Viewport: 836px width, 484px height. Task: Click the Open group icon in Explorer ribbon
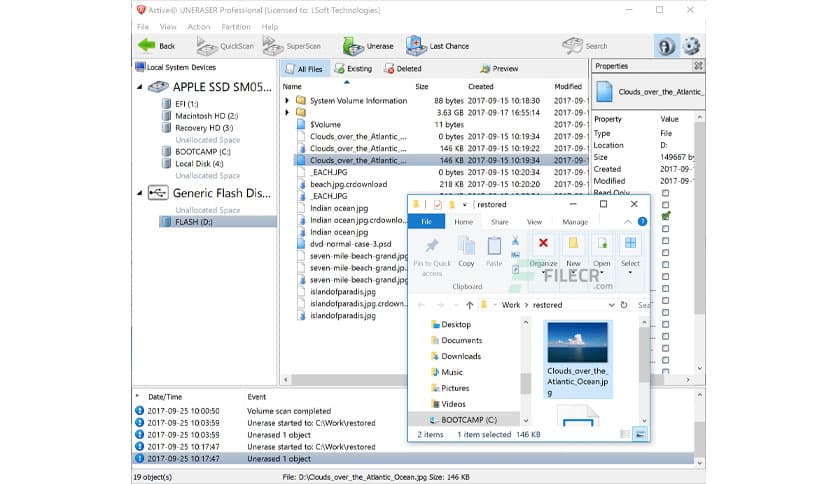[x=601, y=254]
